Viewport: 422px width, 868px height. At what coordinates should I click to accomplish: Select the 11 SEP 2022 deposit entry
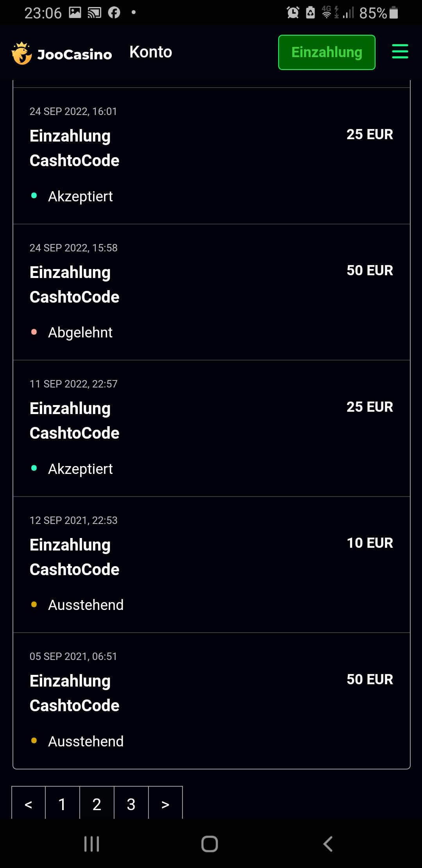211,428
